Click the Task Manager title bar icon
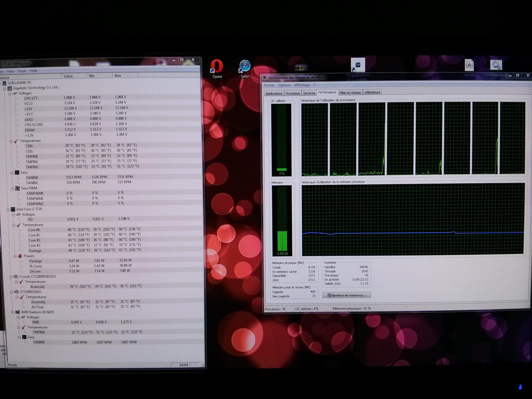Image resolution: width=532 pixels, height=399 pixels. (265, 78)
